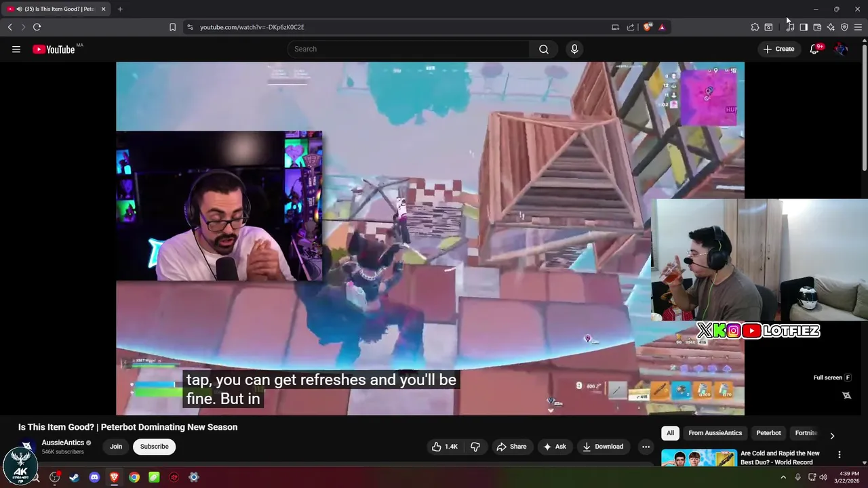Click the video player area

coord(430,239)
